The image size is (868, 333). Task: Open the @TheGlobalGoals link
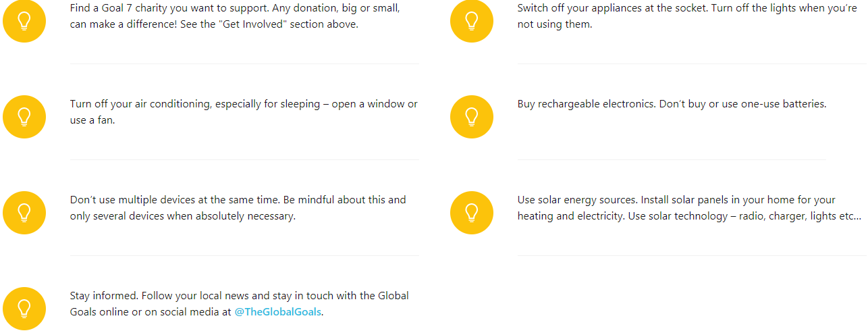(278, 312)
